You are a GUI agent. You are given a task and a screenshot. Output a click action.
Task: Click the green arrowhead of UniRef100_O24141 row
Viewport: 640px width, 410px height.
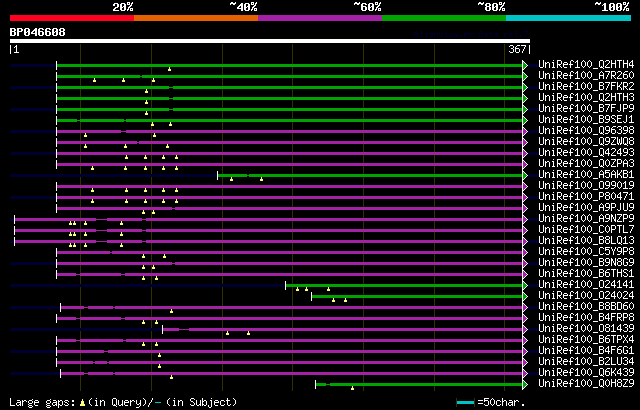tap(525, 286)
